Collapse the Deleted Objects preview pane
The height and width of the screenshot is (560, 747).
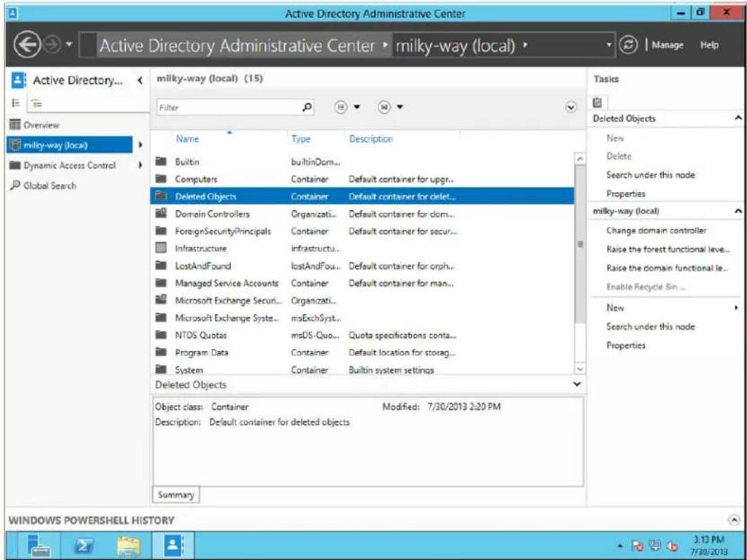coord(578,384)
